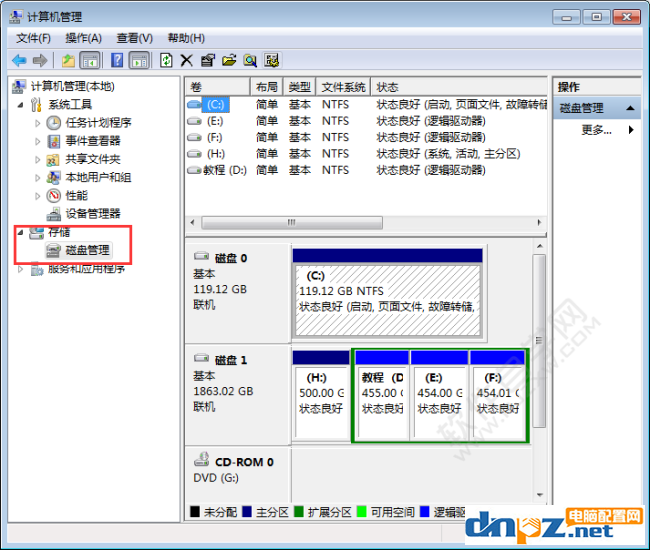Click the 磁盘 1 drive icon
This screenshot has width=650, height=550.
coord(201,357)
